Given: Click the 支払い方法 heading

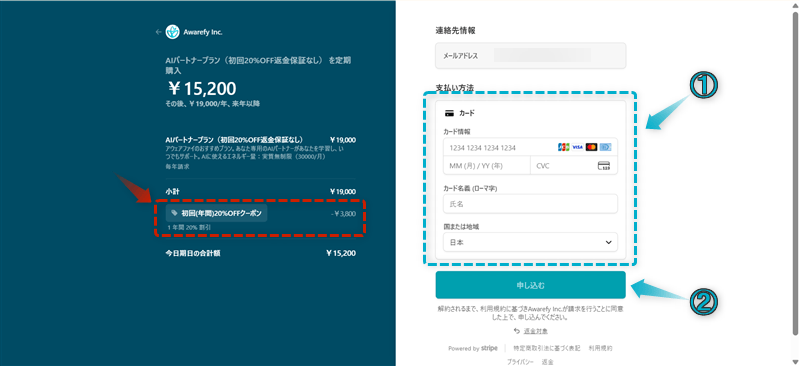Looking at the screenshot, I should [x=455, y=88].
